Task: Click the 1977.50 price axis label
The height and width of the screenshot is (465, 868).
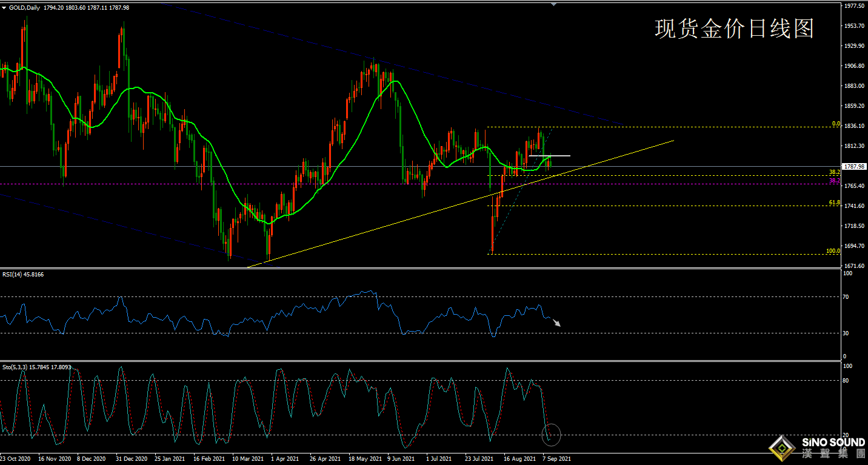Action: pos(853,6)
